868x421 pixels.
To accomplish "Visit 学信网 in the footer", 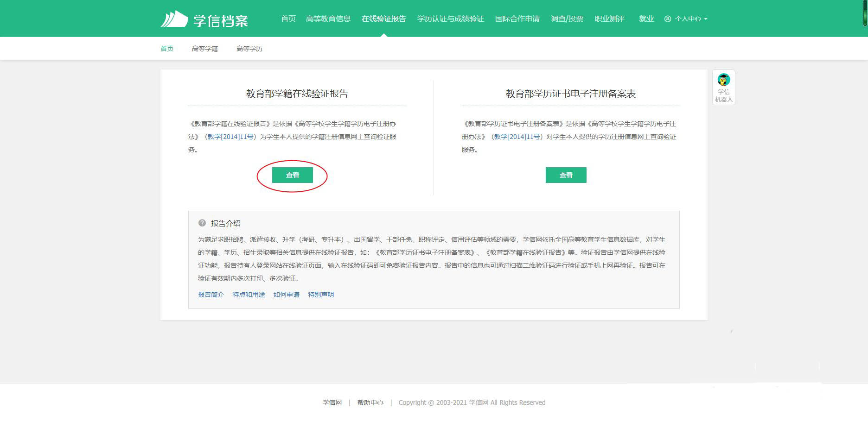I will click(332, 402).
